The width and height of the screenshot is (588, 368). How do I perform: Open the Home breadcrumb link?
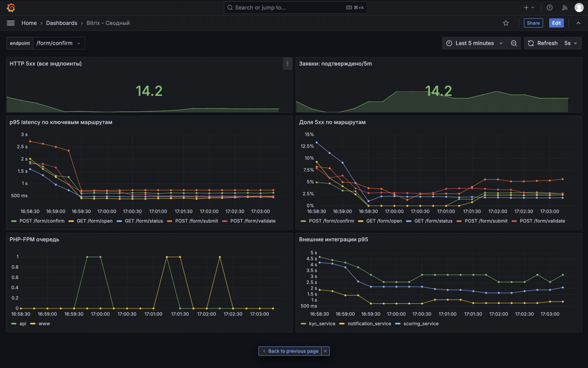click(29, 23)
